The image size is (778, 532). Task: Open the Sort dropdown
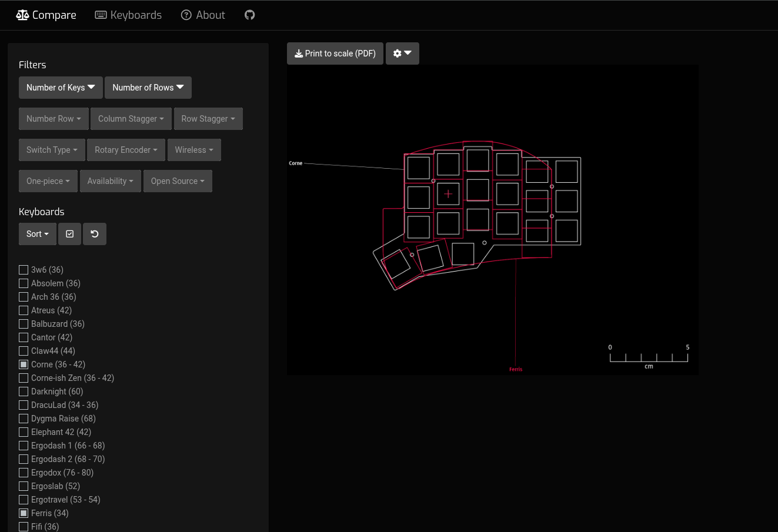(38, 234)
